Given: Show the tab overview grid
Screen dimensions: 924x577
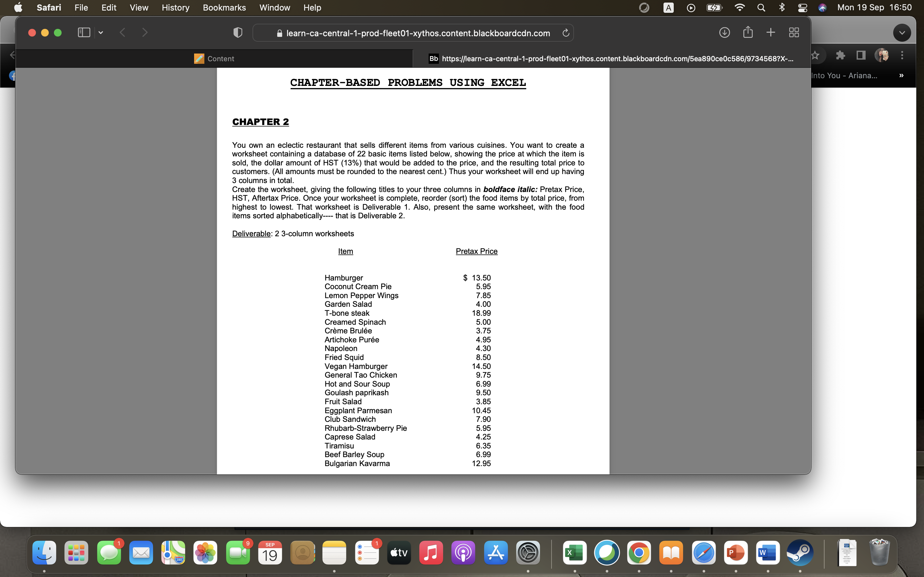Looking at the screenshot, I should pyautogui.click(x=793, y=32).
